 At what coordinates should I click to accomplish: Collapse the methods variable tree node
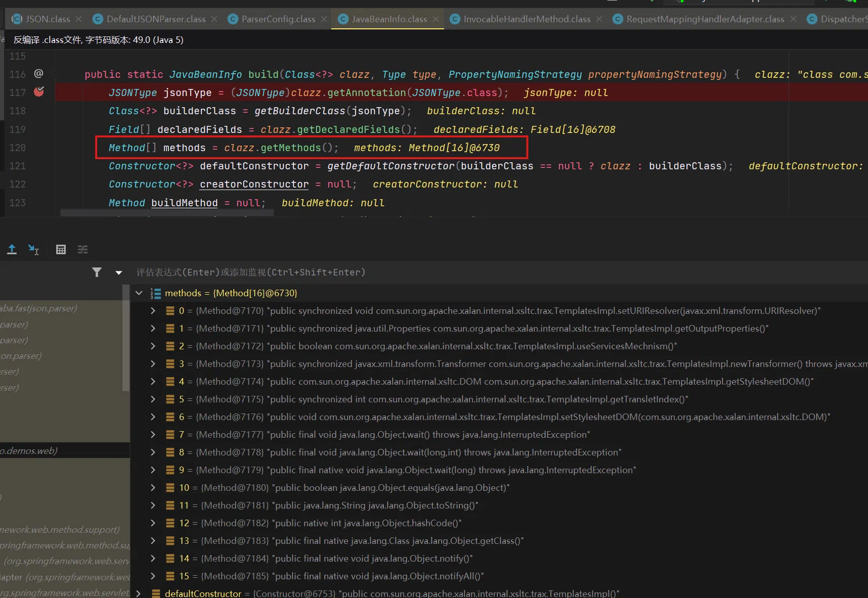pos(139,293)
